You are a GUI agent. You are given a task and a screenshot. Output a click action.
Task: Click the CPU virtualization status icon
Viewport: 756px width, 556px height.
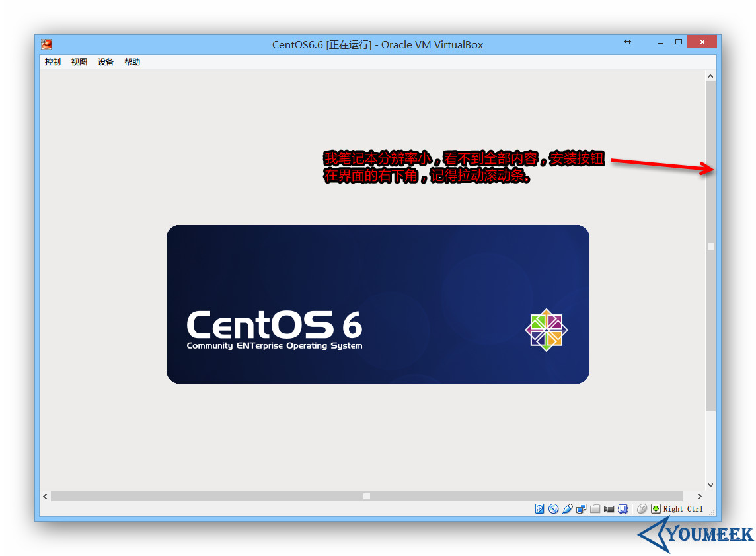[x=623, y=509]
